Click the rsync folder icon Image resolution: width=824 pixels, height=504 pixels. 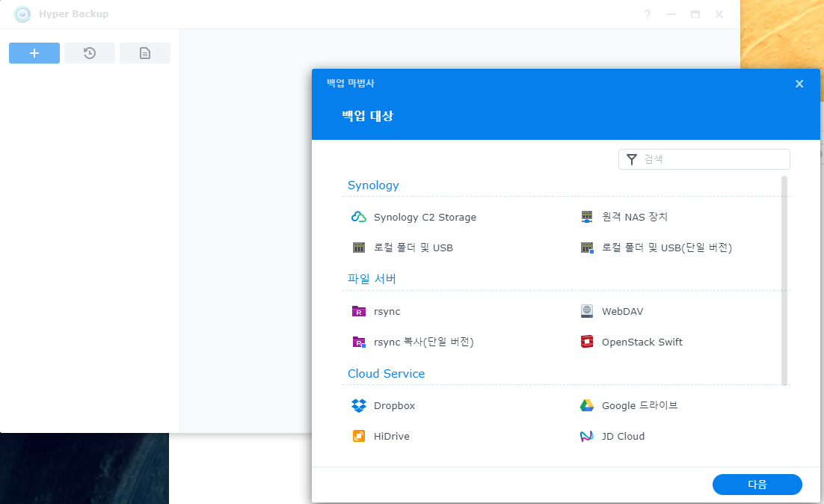point(359,311)
